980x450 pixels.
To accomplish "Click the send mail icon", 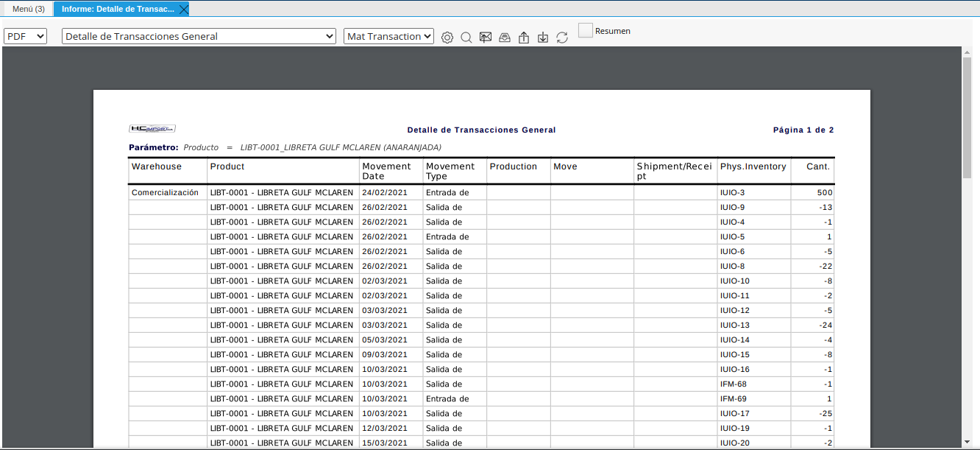I will pos(486,37).
